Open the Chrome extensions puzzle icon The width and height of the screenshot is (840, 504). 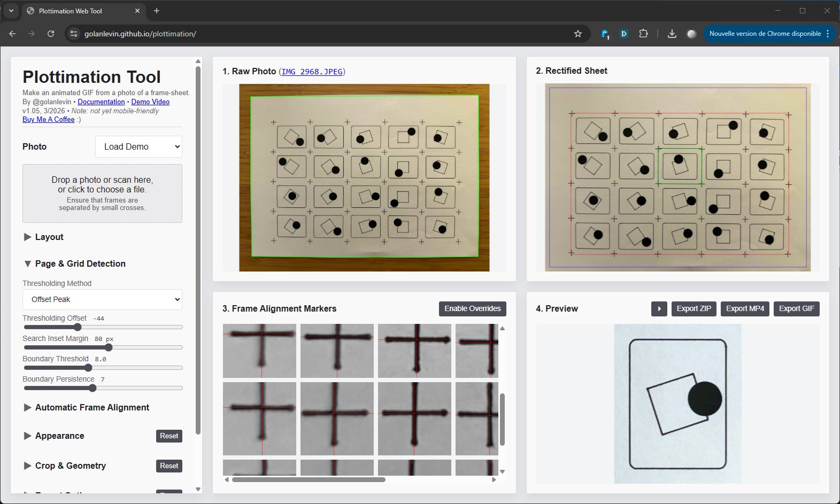(x=643, y=34)
